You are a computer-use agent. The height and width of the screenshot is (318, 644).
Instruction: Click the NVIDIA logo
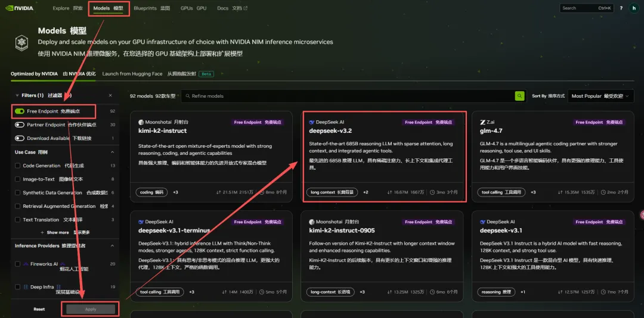click(x=20, y=8)
